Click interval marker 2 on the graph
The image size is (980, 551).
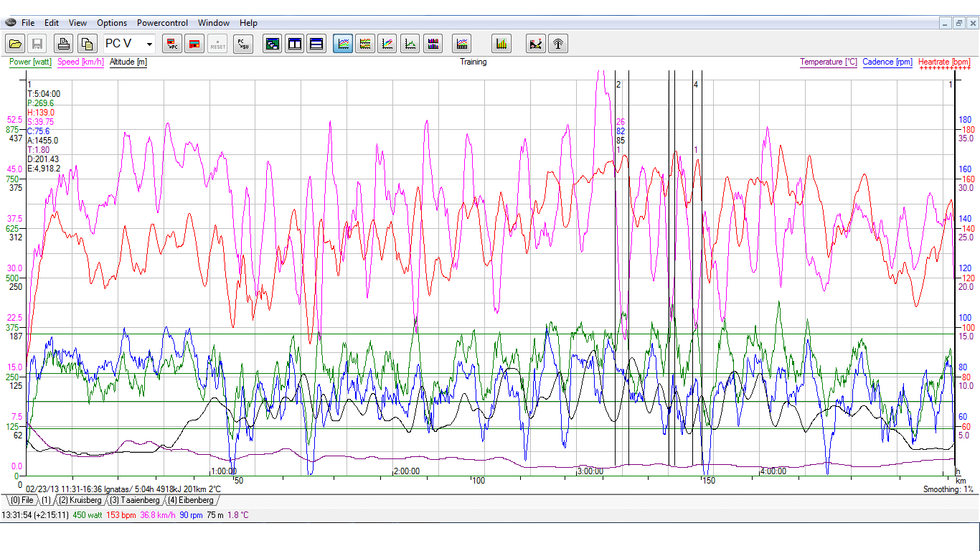pos(618,85)
